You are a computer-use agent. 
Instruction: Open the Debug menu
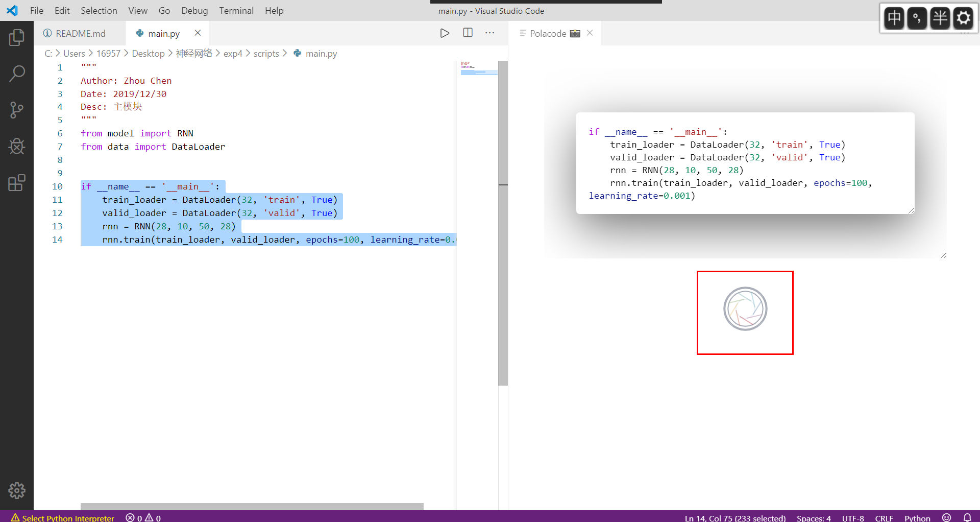tap(194, 11)
